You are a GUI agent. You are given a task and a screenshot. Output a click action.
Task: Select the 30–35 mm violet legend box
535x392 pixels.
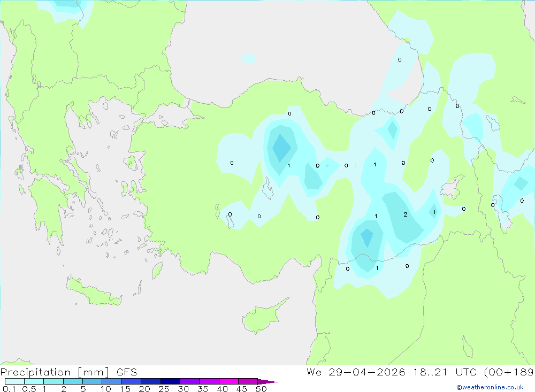(190, 381)
